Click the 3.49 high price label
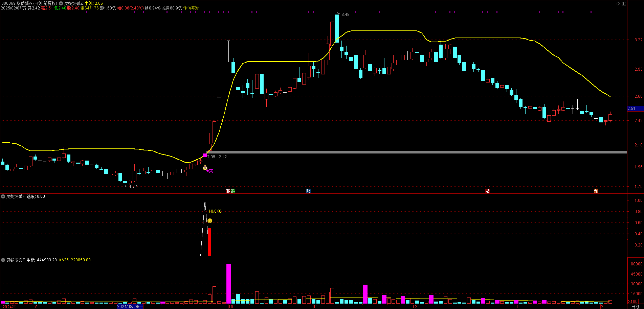644x309 pixels. (x=346, y=15)
